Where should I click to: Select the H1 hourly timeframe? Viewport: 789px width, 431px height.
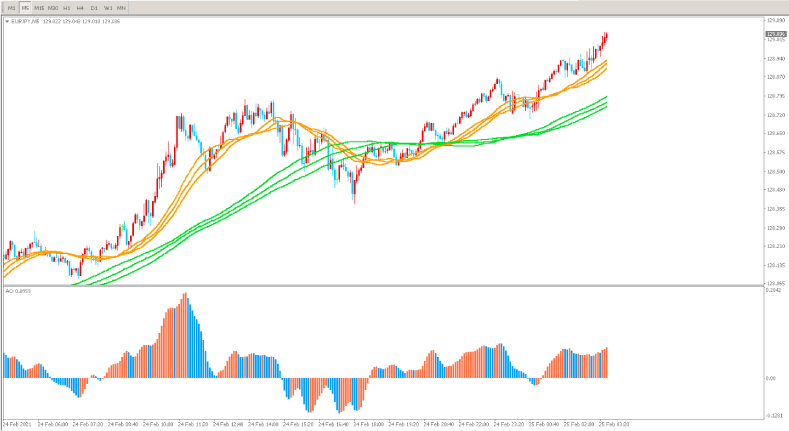(66, 7)
